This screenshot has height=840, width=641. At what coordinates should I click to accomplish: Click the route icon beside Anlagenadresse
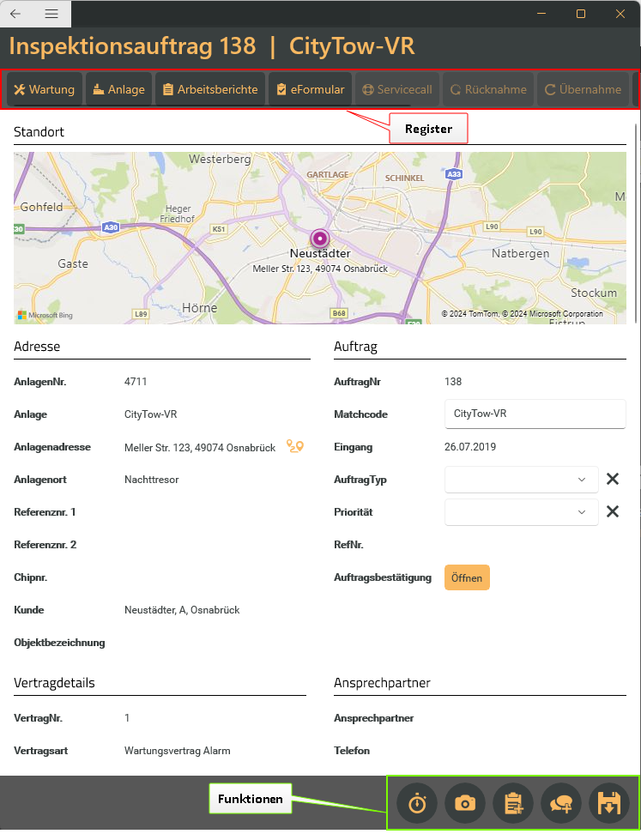pos(295,446)
